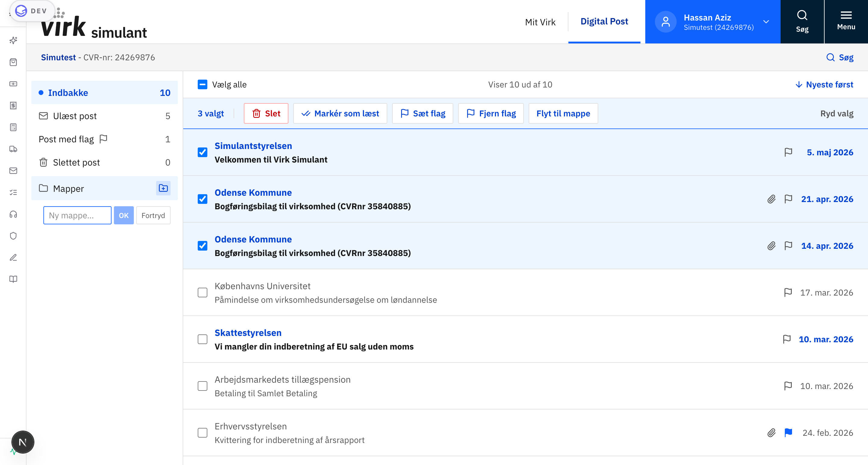The height and width of the screenshot is (465, 868).
Task: Select the Arbejdsmarkedets tillægspension message checkbox
Action: point(203,386)
